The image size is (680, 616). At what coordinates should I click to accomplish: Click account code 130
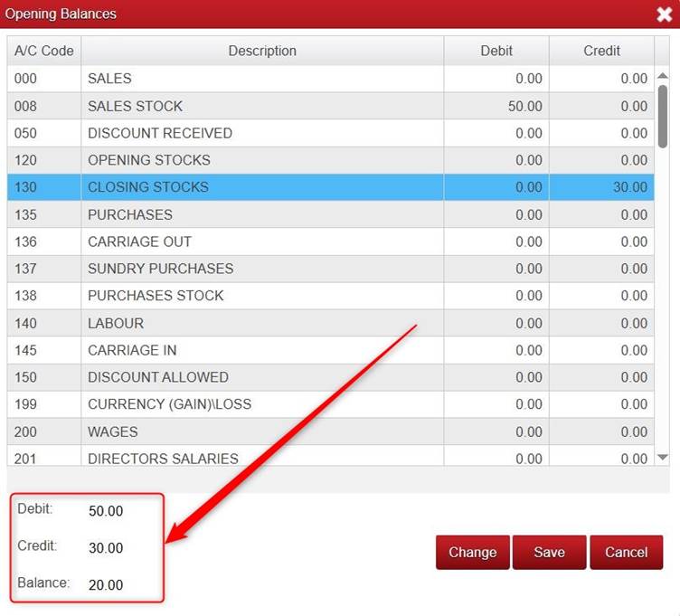click(x=25, y=187)
